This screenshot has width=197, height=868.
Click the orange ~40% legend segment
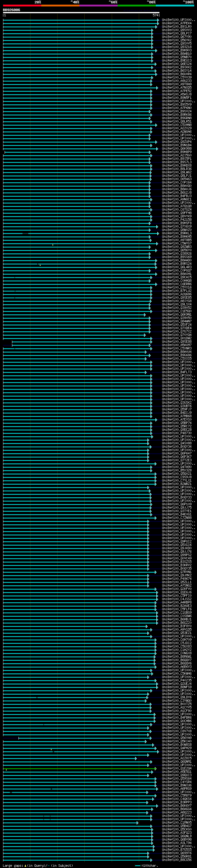pyautogui.click(x=60, y=6)
